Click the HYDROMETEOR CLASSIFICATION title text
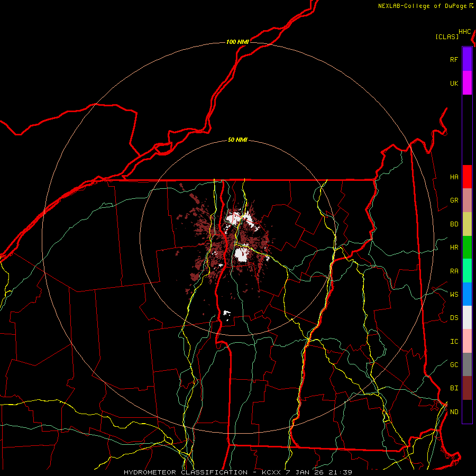The width and height of the screenshot is (476, 476). (x=186, y=472)
